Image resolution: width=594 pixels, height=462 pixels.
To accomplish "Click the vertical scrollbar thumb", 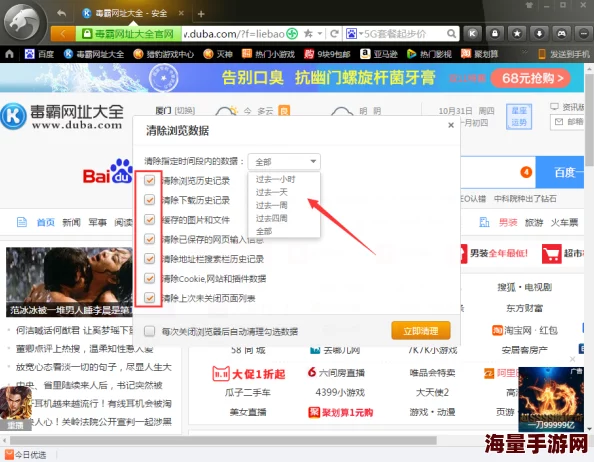I will pyautogui.click(x=589, y=120).
